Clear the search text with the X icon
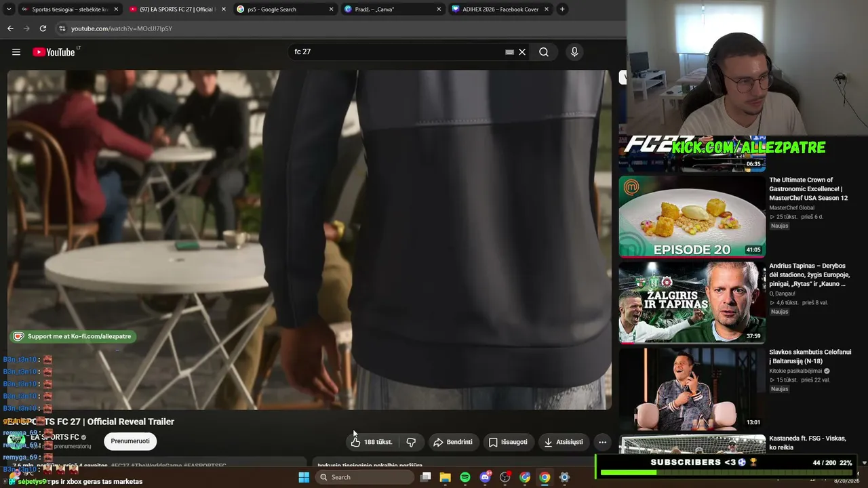This screenshot has height=488, width=868. 522,52
